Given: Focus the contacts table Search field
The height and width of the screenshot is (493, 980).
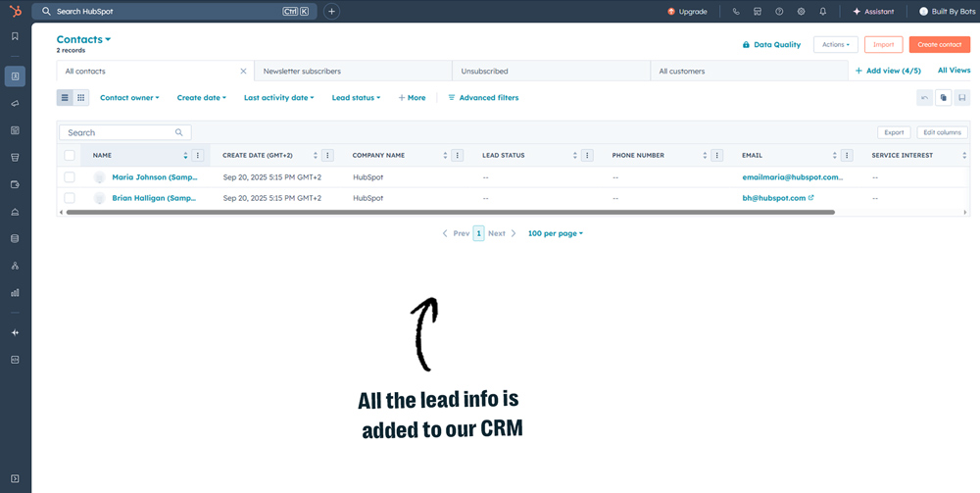Looking at the screenshot, I should point(125,132).
